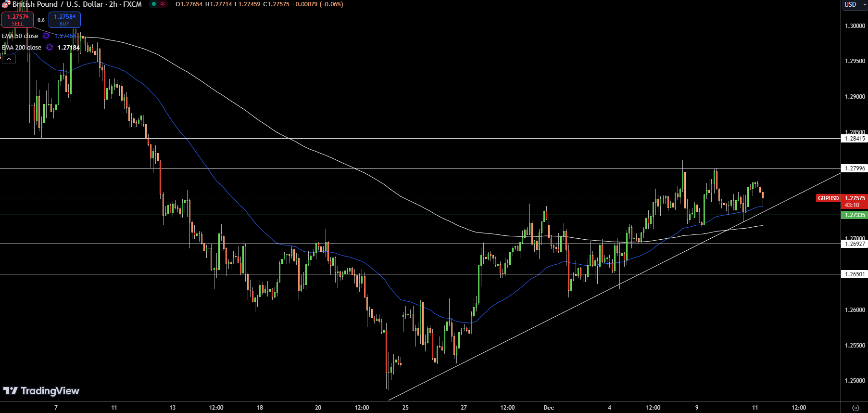Collapse the indicator legend with the chevron
Viewport: 868px width, 413px height.
click(x=9, y=59)
